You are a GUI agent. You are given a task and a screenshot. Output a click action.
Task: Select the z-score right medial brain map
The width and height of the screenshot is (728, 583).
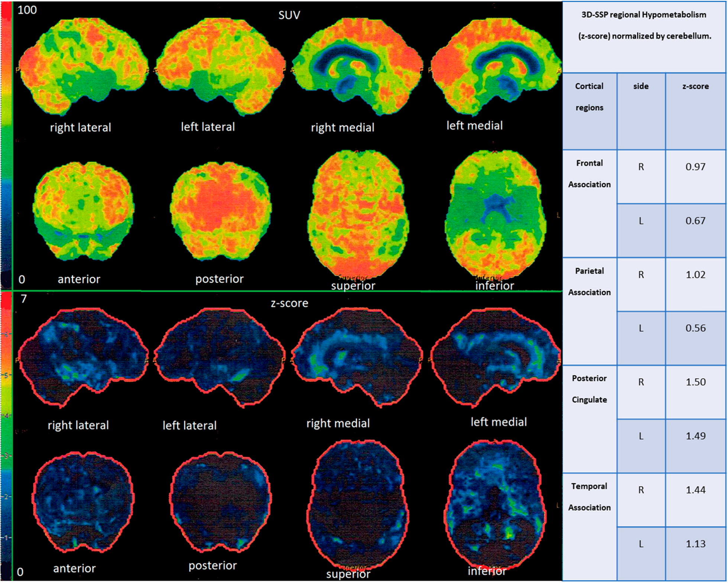pos(357,358)
